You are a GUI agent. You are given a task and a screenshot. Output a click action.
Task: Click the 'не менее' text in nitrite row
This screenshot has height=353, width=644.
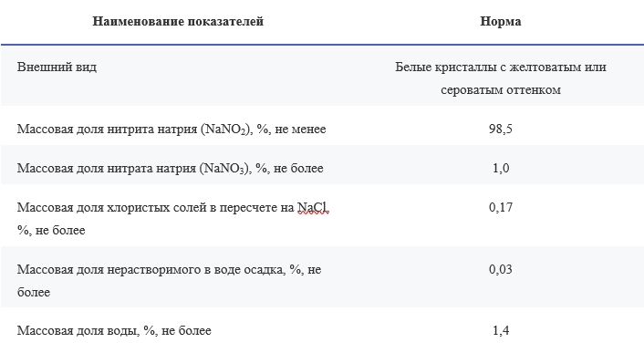[x=300, y=129]
